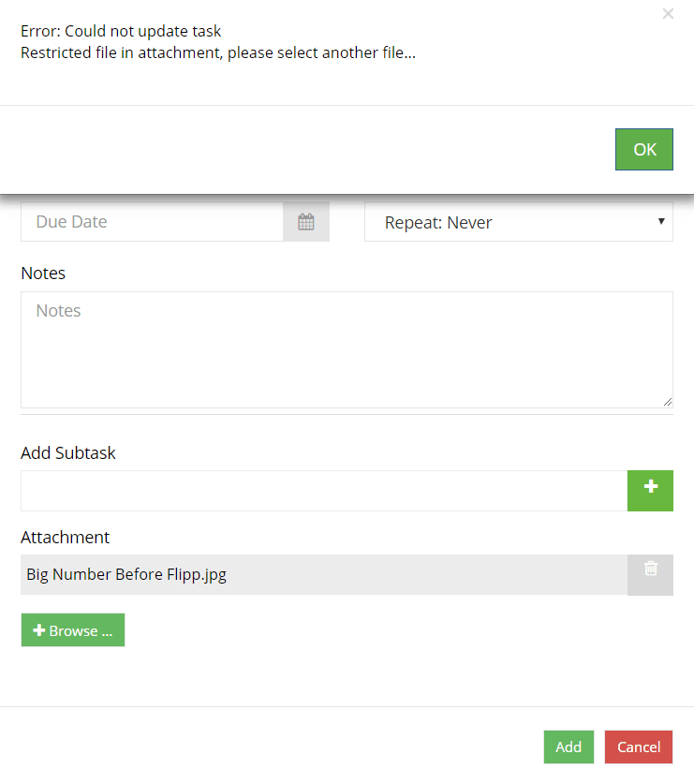694x784 pixels.
Task: Cancel the task dialog
Action: [x=639, y=747]
